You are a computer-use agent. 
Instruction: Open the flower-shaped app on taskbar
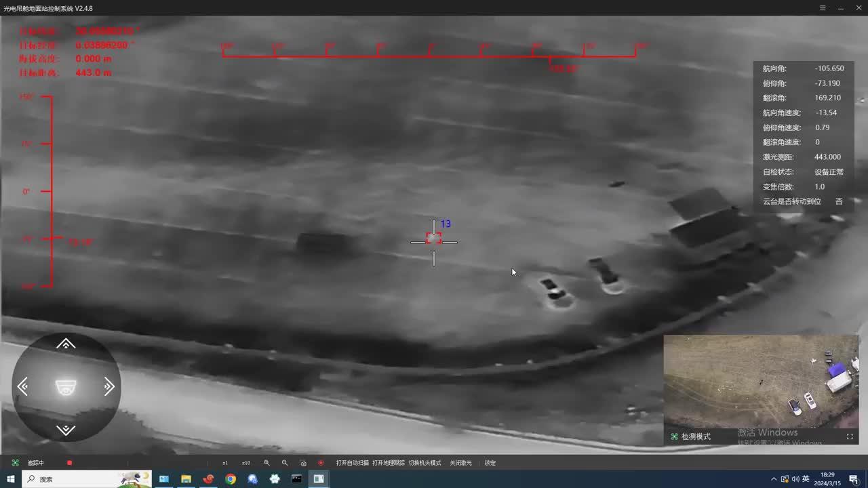(275, 479)
